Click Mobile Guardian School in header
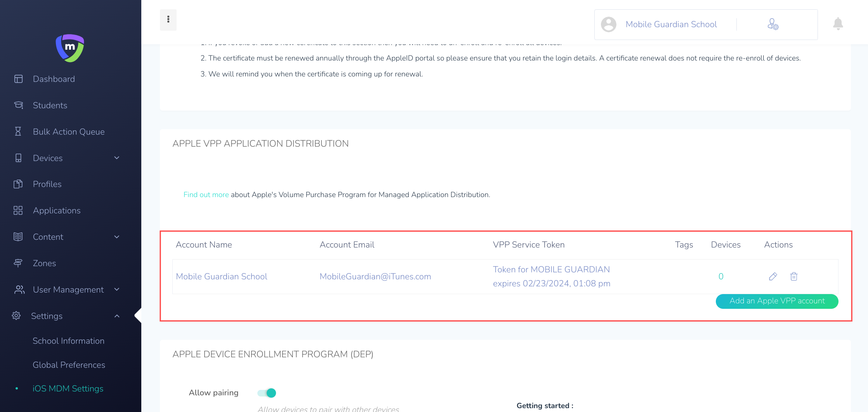This screenshot has width=868, height=412. [x=671, y=24]
